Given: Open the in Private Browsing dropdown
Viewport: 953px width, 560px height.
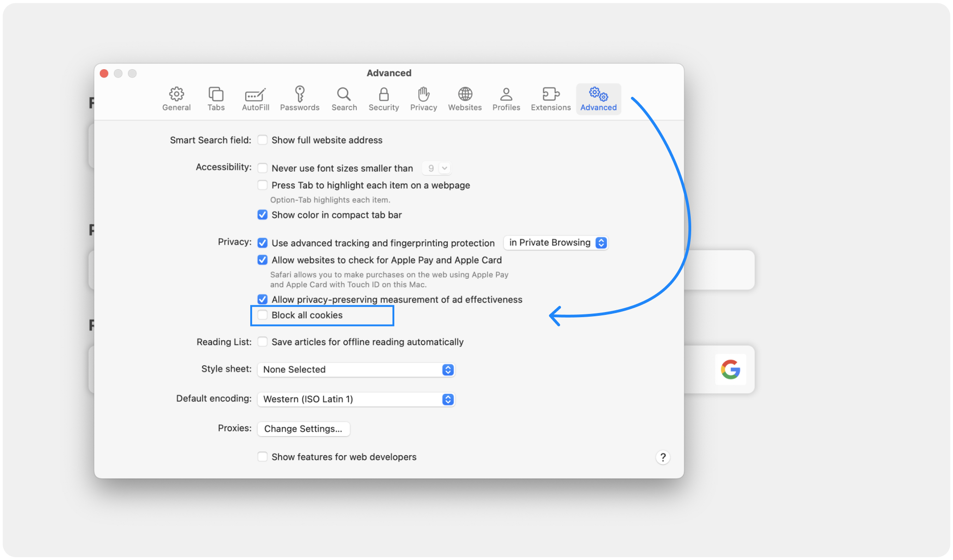Looking at the screenshot, I should pyautogui.click(x=556, y=243).
